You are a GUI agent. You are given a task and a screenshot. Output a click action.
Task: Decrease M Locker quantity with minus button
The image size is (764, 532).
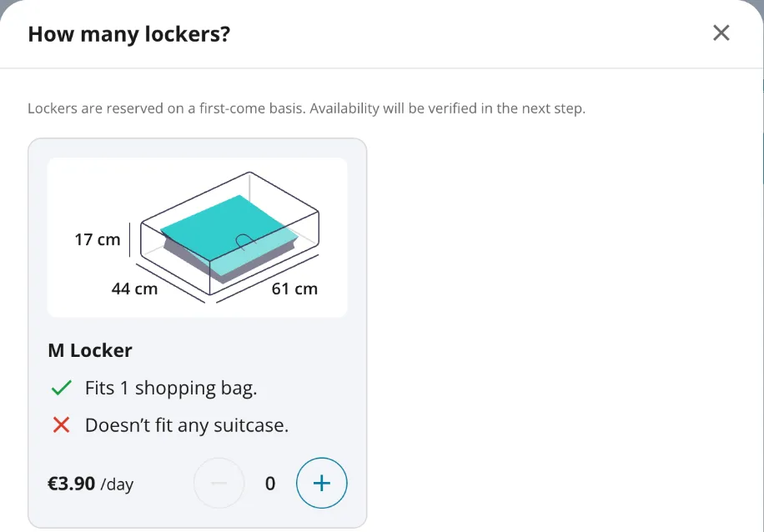point(219,483)
